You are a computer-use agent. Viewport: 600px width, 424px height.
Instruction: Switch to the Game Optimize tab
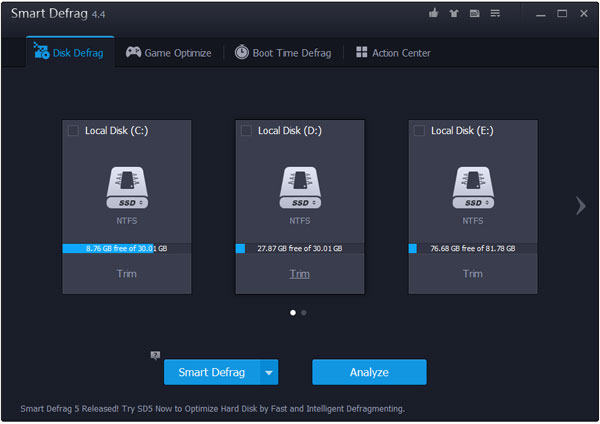tap(167, 53)
